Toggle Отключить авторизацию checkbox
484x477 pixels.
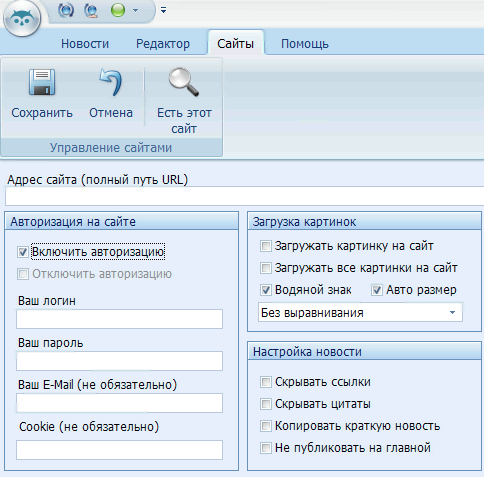click(x=23, y=274)
